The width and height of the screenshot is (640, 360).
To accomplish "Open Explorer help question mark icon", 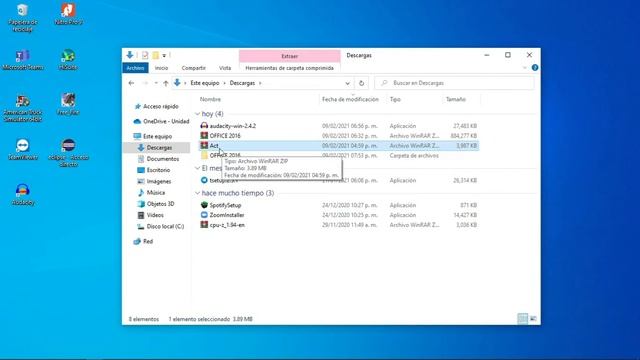I will 535,68.
